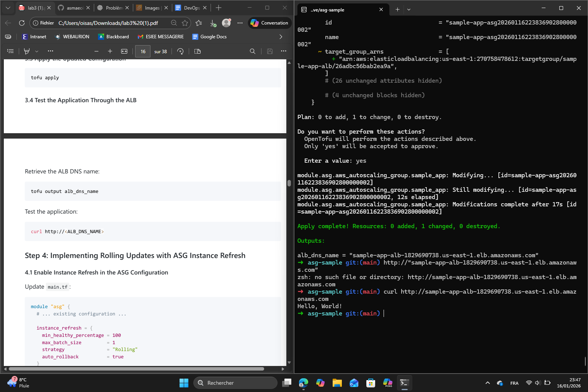The height and width of the screenshot is (392, 588).
Task: Rotate the PDF page
Action: 180,51
